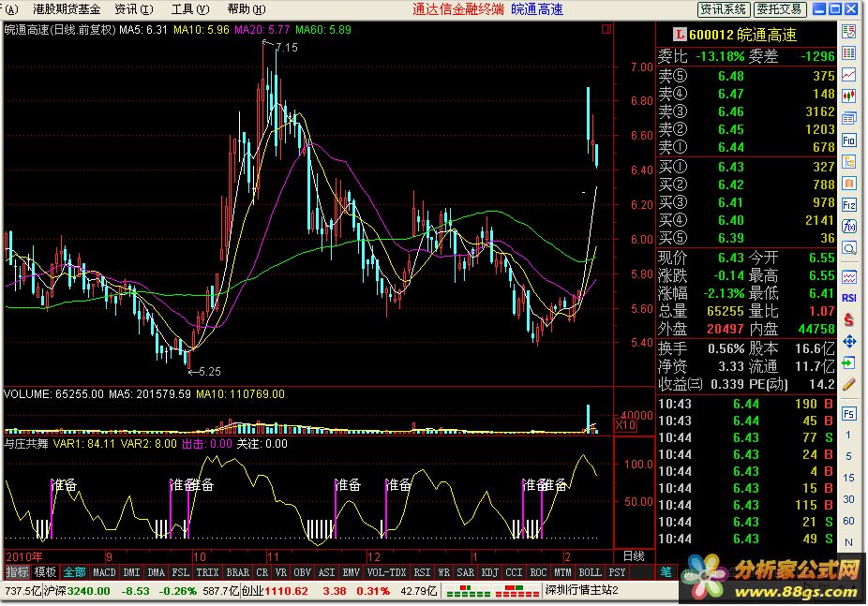Screen dimensions: 868x606
Task: Select the FSL indicator tab
Action: (181, 572)
